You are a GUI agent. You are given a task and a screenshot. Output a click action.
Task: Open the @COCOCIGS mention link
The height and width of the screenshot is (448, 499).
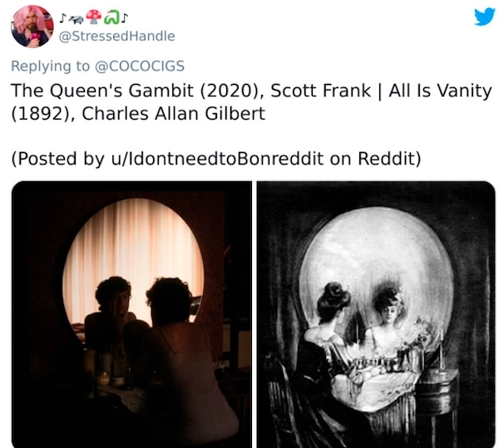click(x=140, y=66)
